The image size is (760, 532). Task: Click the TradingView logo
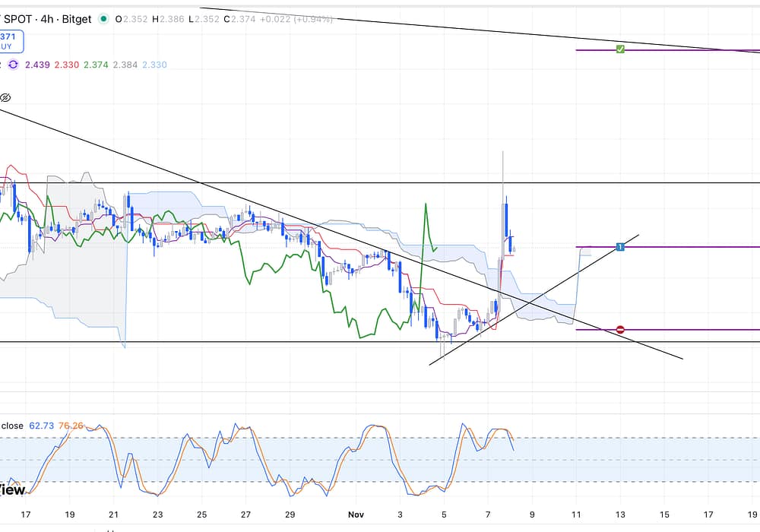pyautogui.click(x=12, y=489)
